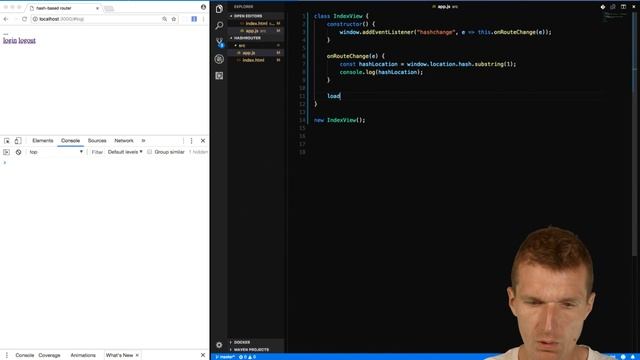The image size is (640, 360).
Task: Open the Debug view in activity bar
Action: pos(219,59)
